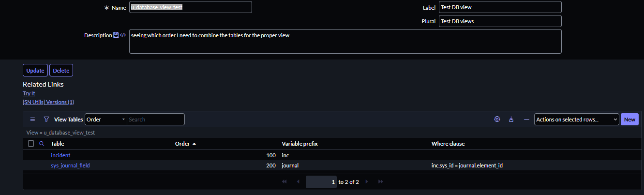Open the list personalize gear icon

pyautogui.click(x=497, y=119)
